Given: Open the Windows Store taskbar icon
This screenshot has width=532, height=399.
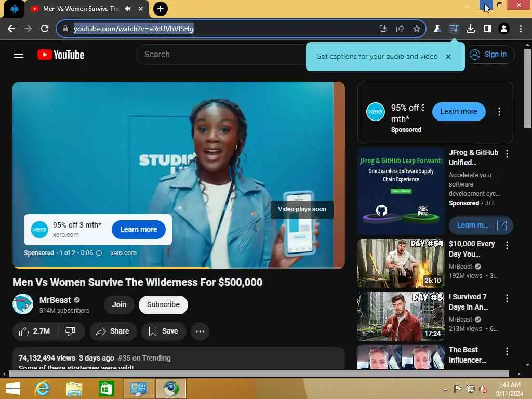Looking at the screenshot, I should [x=106, y=389].
